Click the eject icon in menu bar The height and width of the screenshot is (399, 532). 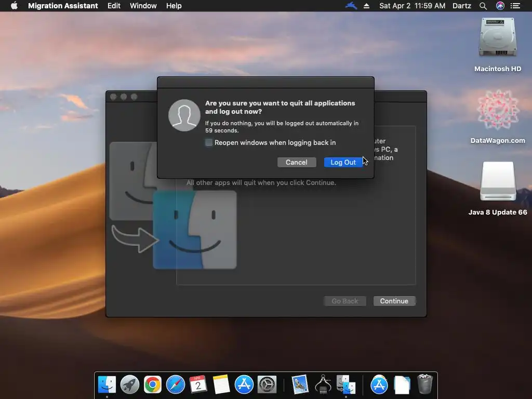click(366, 6)
